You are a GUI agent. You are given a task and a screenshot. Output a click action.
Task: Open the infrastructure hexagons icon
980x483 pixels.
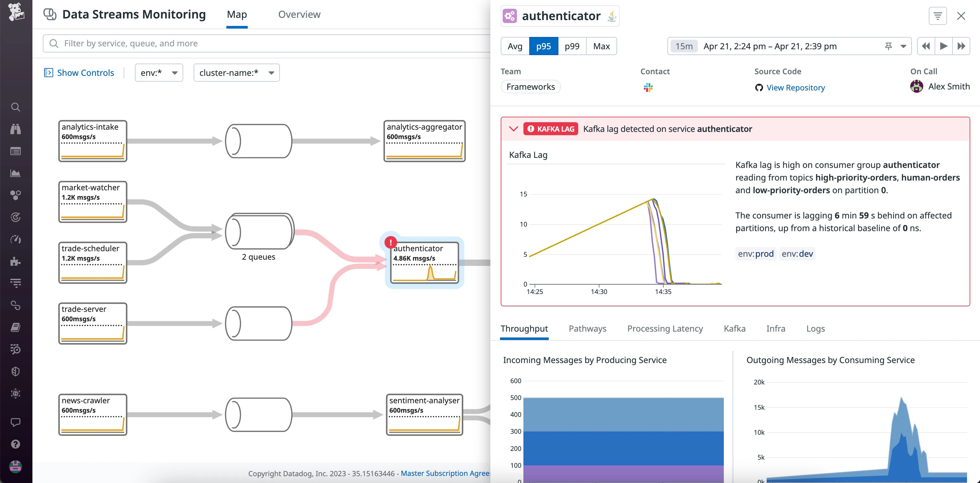16,195
